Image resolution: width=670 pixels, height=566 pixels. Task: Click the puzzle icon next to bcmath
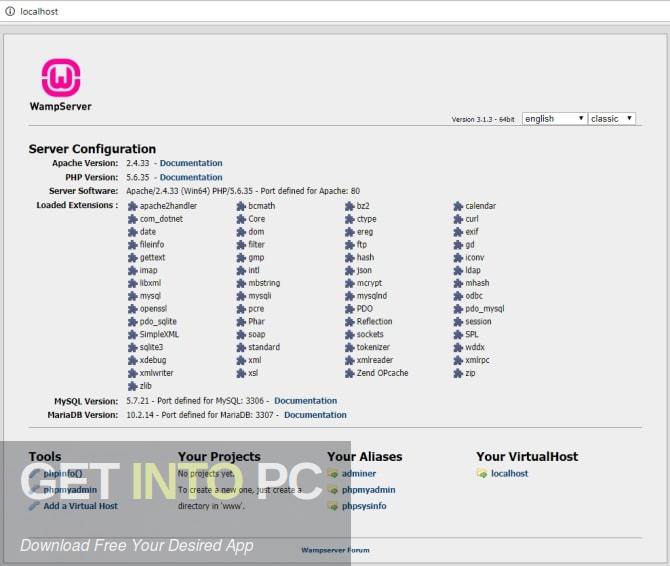coord(241,206)
